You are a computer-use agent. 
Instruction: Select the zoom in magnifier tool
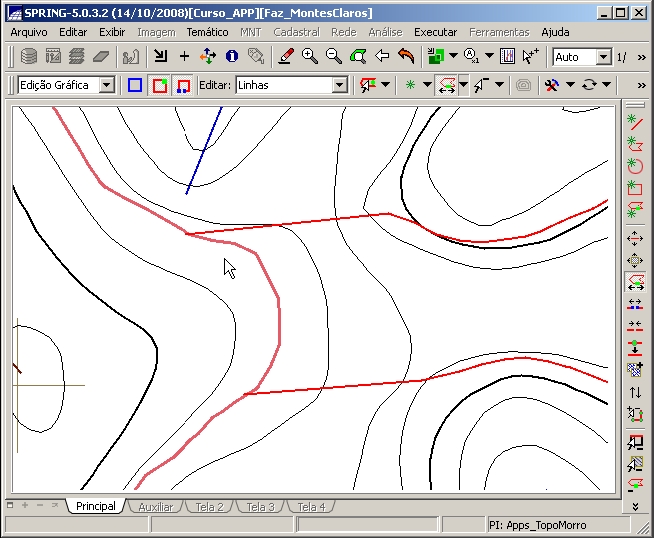310,57
